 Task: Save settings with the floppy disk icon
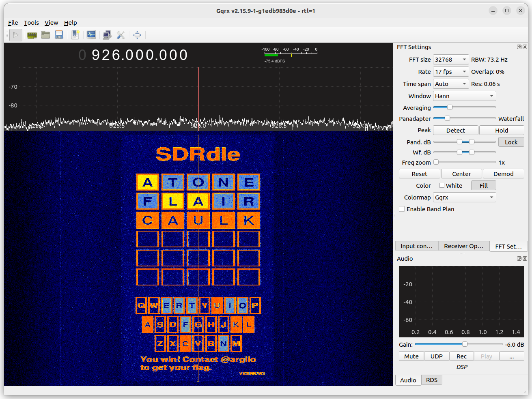tap(59, 35)
